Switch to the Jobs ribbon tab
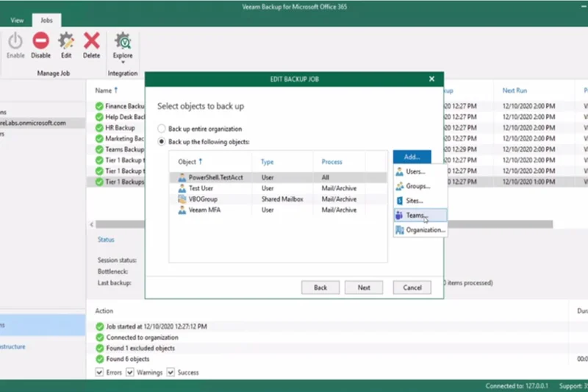 (46, 21)
